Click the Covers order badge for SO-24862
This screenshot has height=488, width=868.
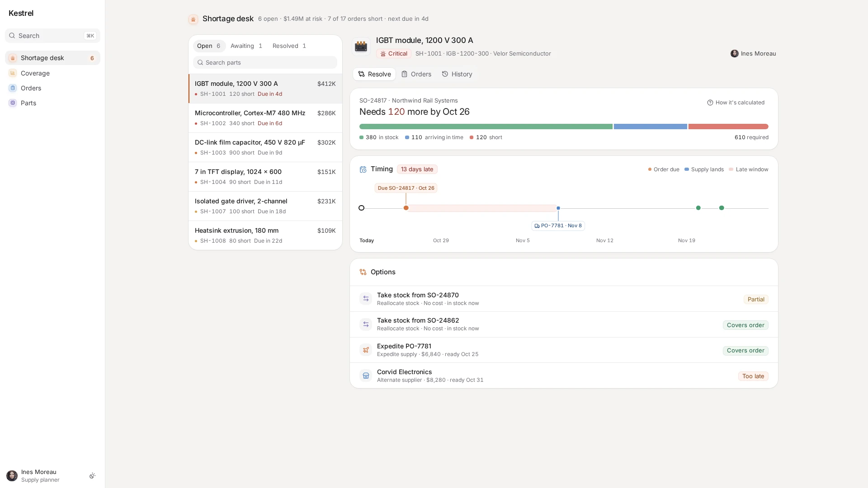click(745, 325)
